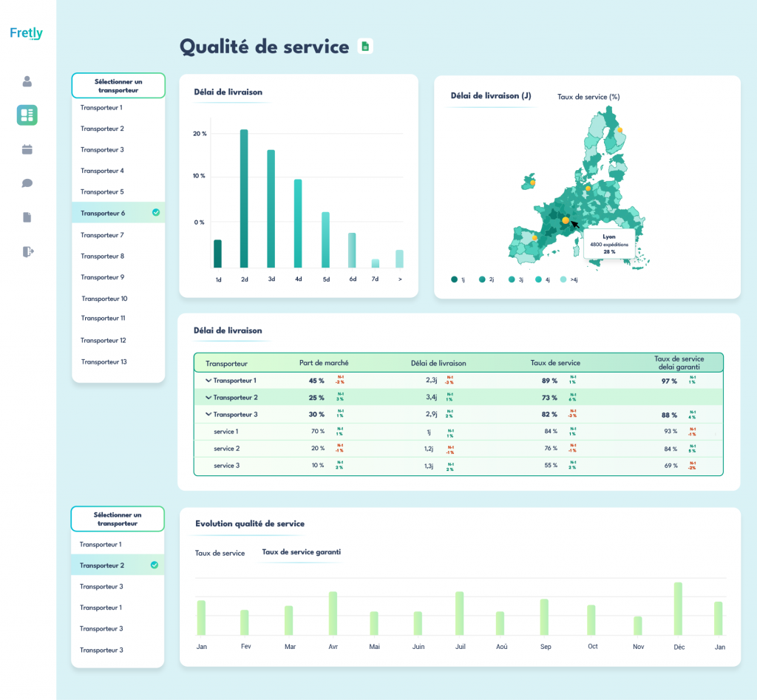Open the calendar icon in sidebar
757x700 pixels.
(x=27, y=149)
